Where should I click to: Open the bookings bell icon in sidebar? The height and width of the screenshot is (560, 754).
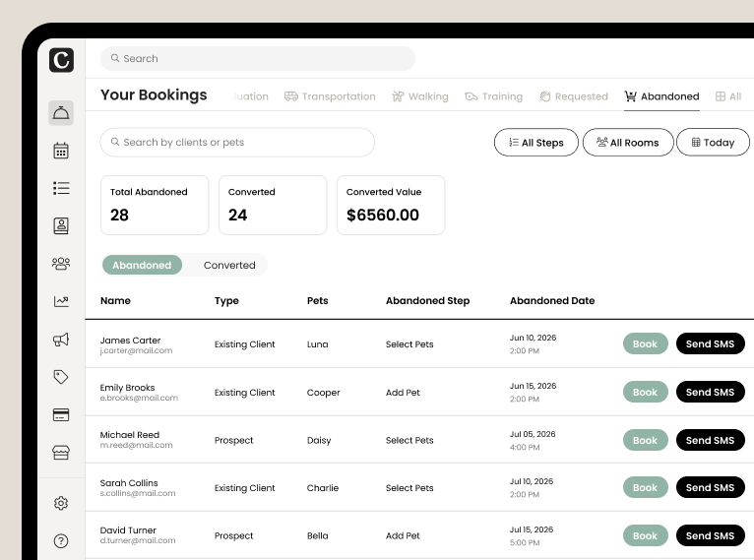61,113
